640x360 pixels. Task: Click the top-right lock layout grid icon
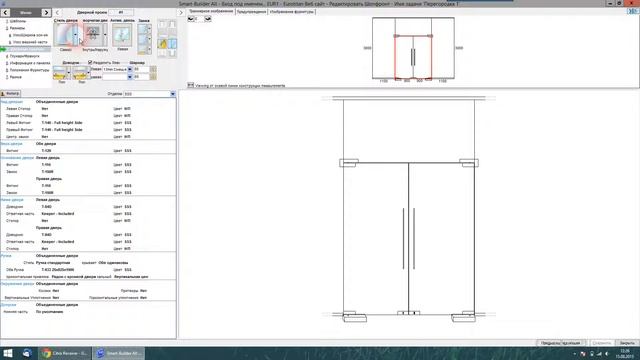pos(172,24)
